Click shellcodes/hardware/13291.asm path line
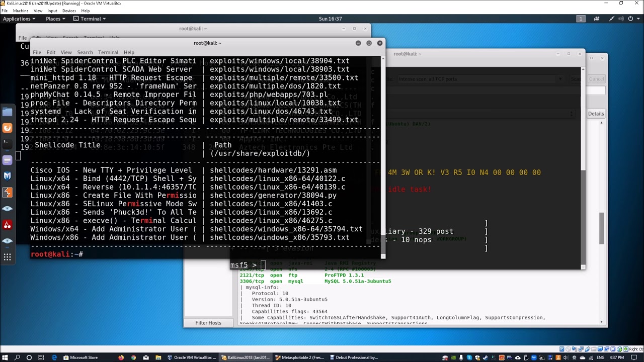Image resolution: width=644 pixels, height=362 pixels. pos(273,170)
